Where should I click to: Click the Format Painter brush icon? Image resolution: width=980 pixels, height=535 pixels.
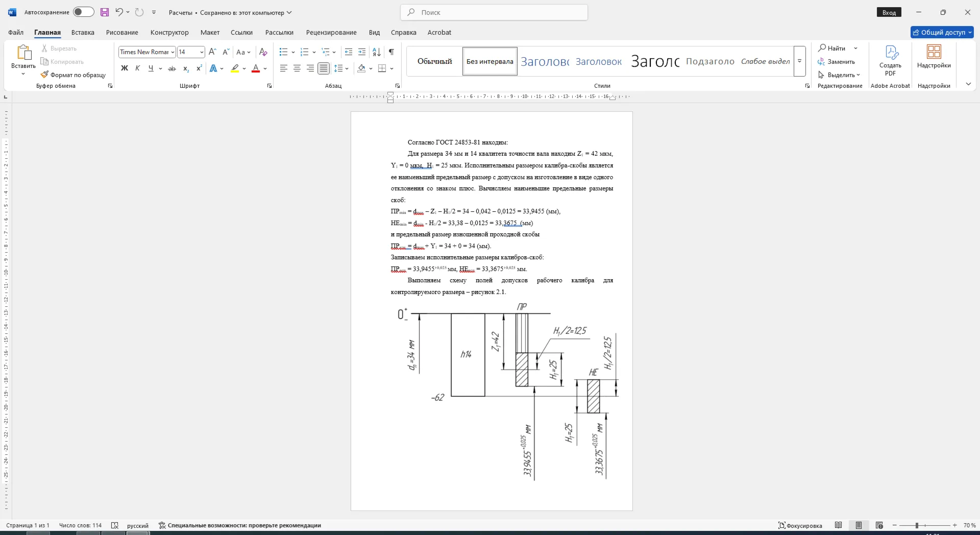45,75
